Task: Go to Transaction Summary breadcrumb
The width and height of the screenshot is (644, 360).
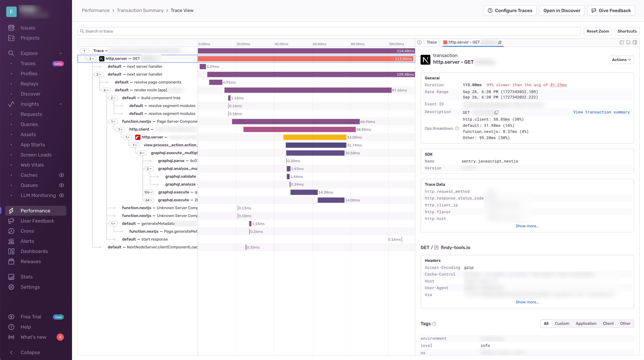Action: tap(140, 10)
